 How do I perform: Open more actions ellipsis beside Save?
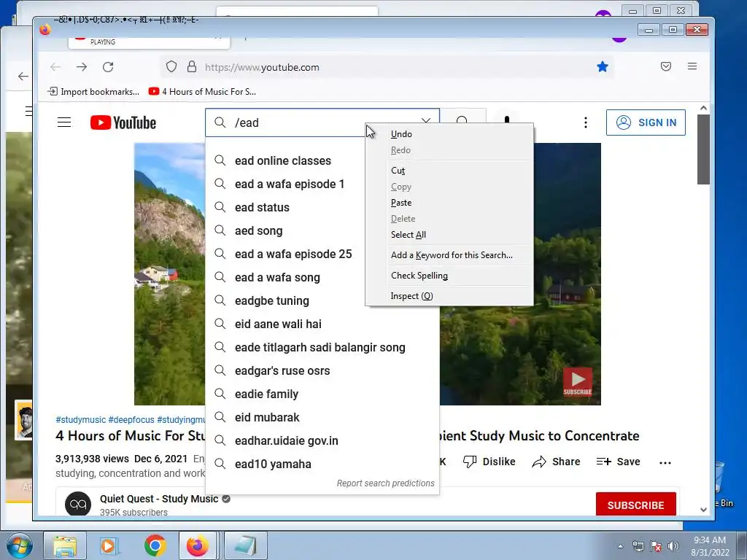point(665,462)
